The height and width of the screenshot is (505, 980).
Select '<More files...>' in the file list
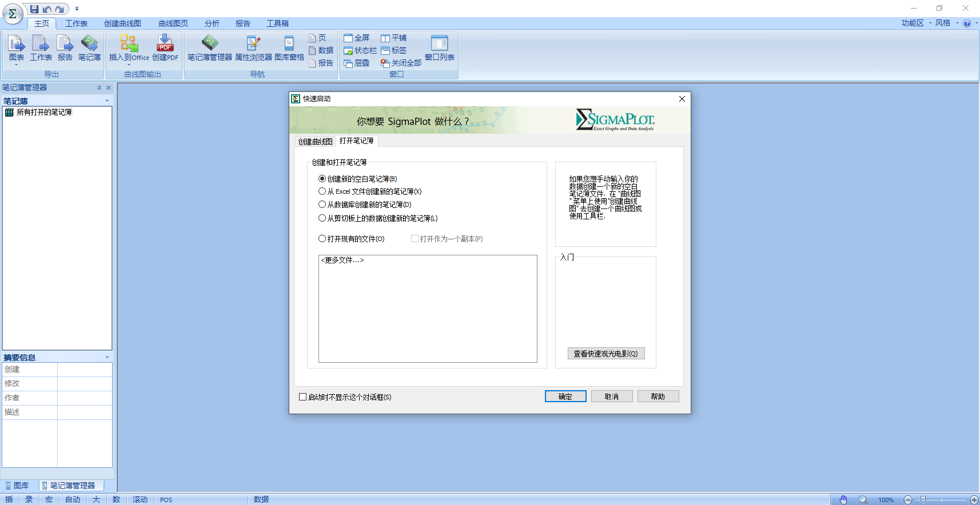[342, 260]
